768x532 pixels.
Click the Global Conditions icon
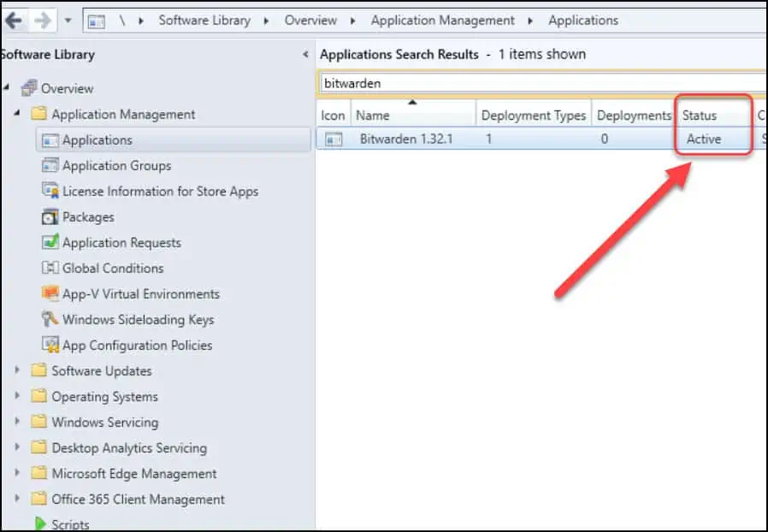[50, 268]
